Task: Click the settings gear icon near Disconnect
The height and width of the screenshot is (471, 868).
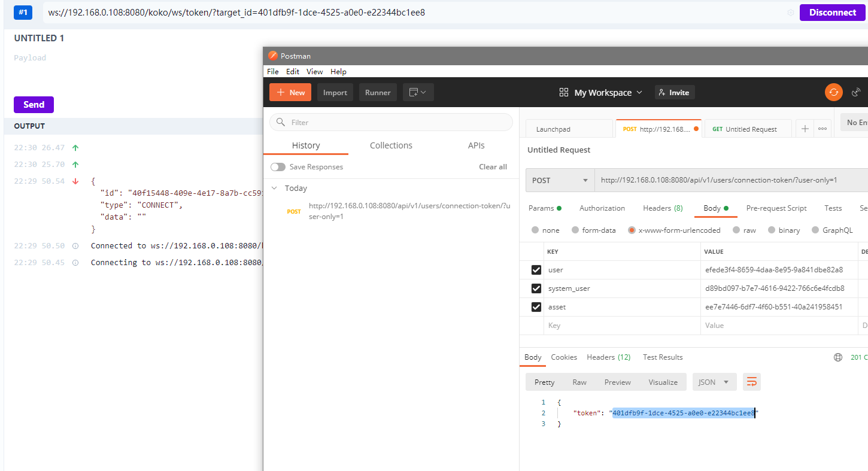Action: (790, 13)
